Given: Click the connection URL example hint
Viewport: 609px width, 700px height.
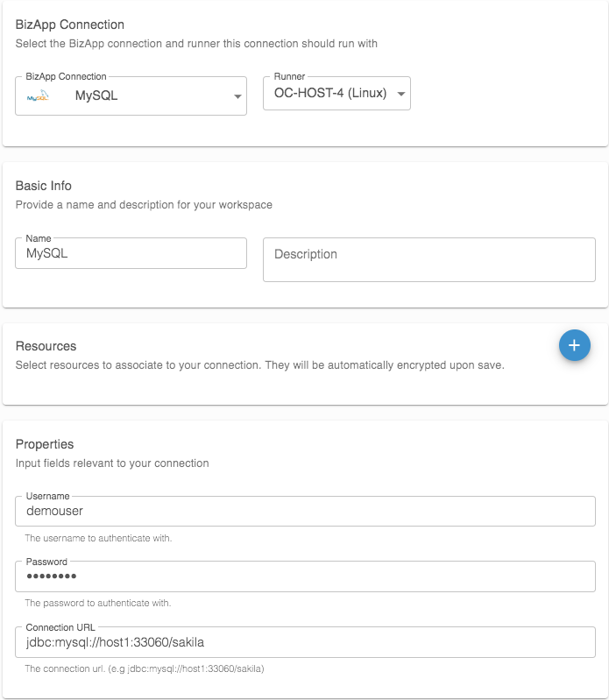Looking at the screenshot, I should point(145,668).
